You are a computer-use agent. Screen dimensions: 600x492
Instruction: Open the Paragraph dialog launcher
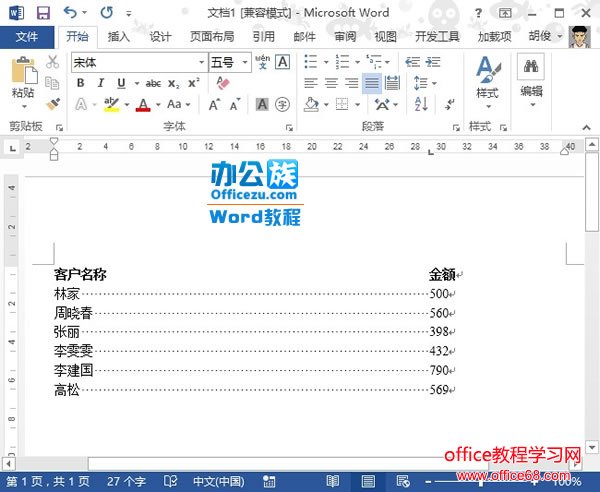(x=456, y=127)
